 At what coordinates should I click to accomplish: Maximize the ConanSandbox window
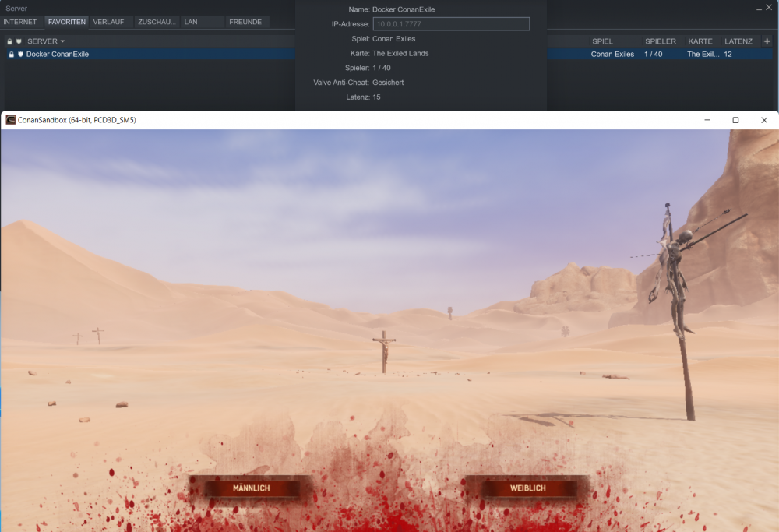(736, 120)
